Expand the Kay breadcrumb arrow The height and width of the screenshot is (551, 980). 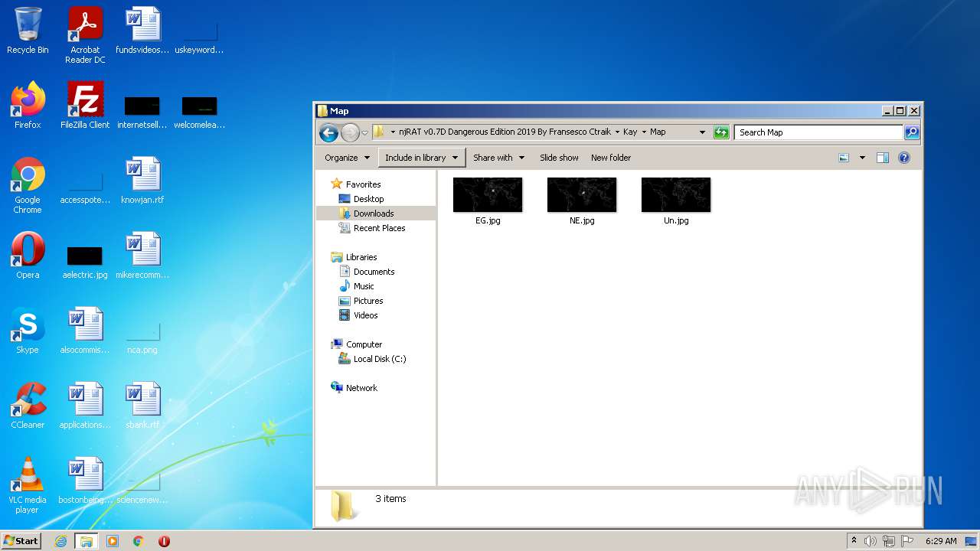(x=644, y=132)
